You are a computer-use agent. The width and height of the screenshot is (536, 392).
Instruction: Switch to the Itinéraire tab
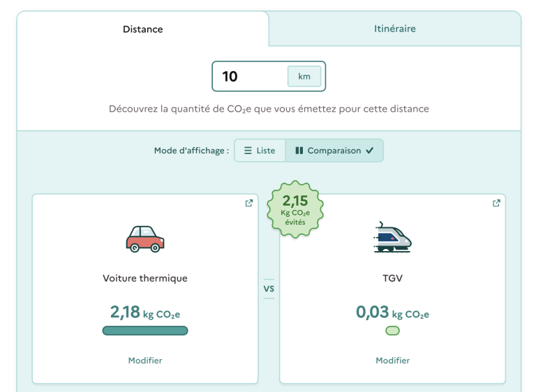tap(395, 29)
